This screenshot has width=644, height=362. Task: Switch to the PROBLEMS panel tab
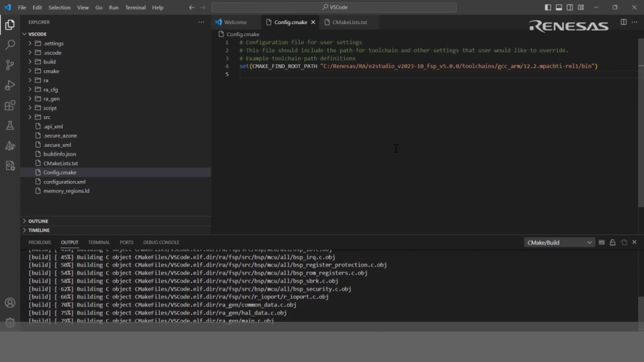pyautogui.click(x=40, y=243)
